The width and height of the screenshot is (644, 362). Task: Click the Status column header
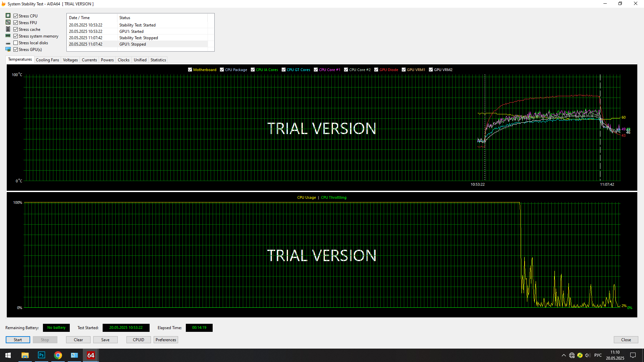pos(162,18)
